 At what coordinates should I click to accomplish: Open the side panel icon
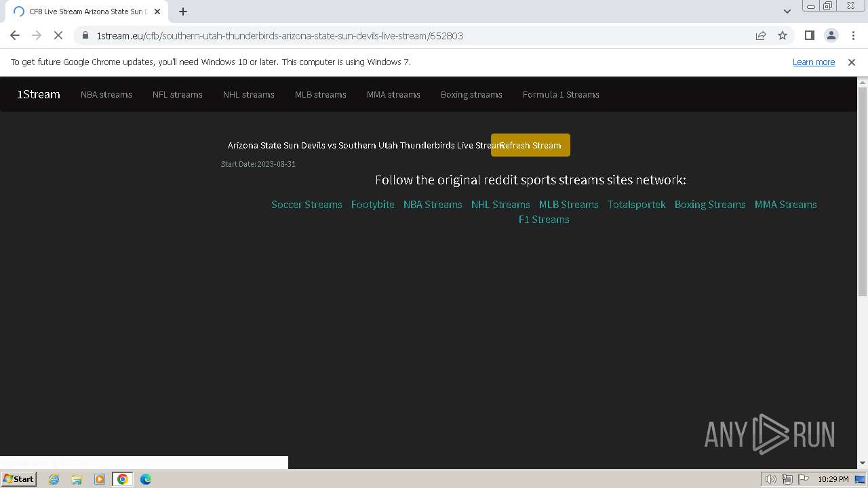[809, 35]
